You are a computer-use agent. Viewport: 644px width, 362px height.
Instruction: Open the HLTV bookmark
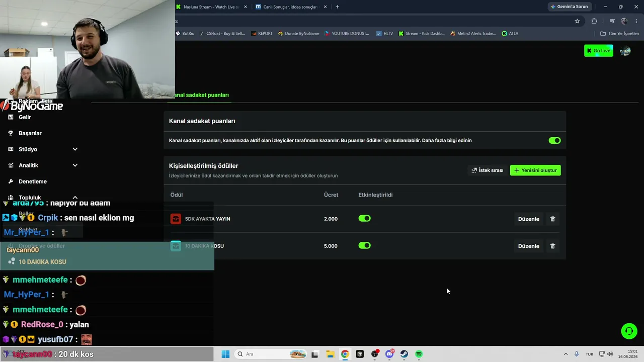(x=384, y=34)
